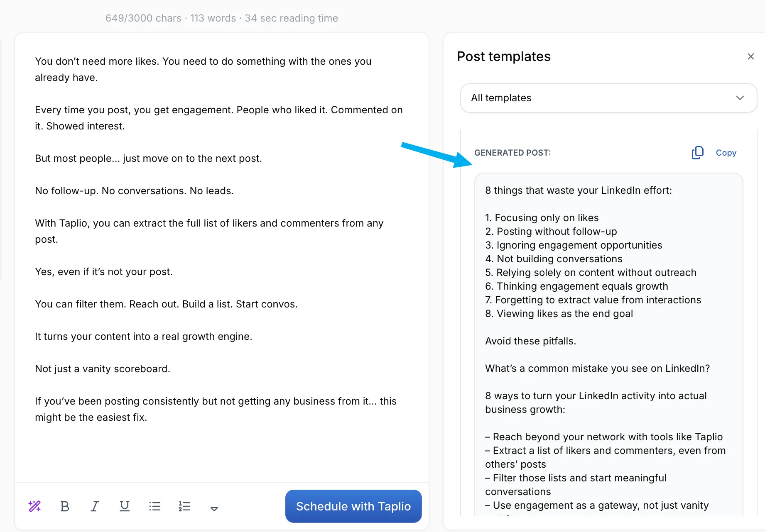Click "Yes, even if it's not your post."
The height and width of the screenshot is (532, 765).
104,272
